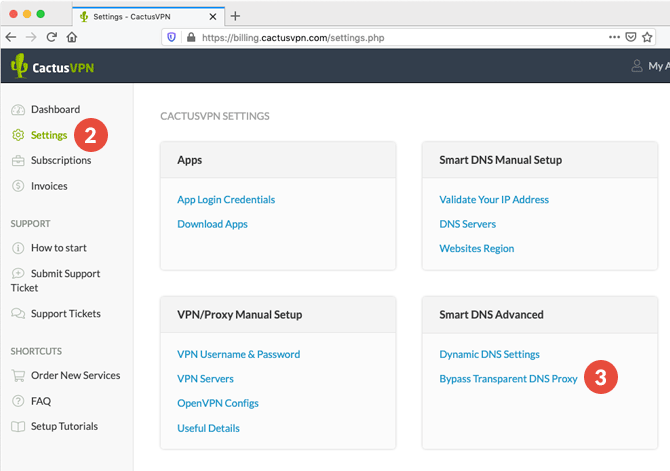View Support Tickets list
The width and height of the screenshot is (670, 471).
66,313
